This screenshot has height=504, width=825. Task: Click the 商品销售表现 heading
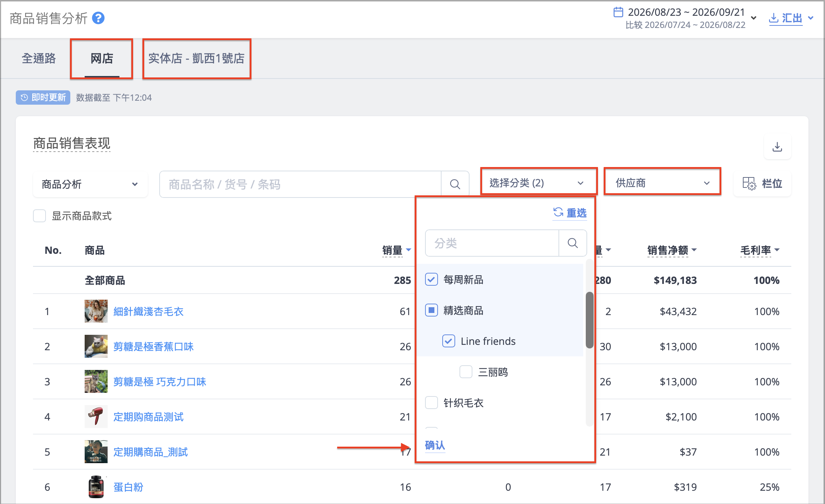[x=72, y=143]
